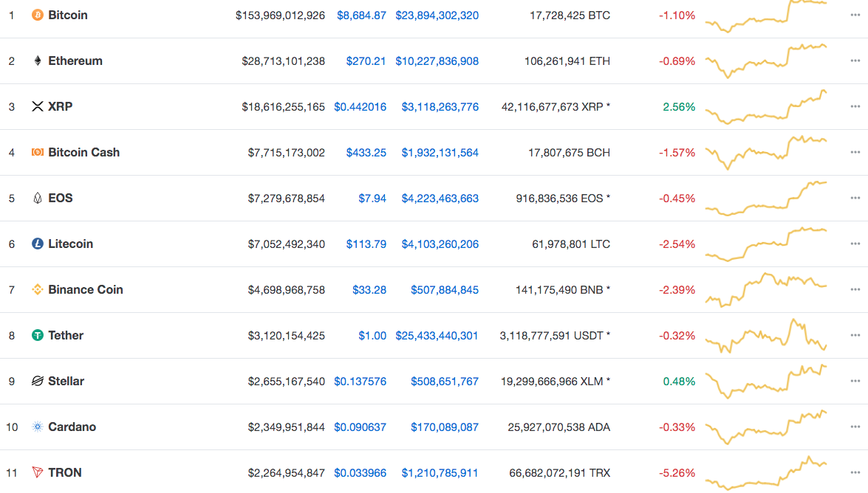Open the three-dot menu for TRON
This screenshot has height=493, width=868.
[855, 472]
